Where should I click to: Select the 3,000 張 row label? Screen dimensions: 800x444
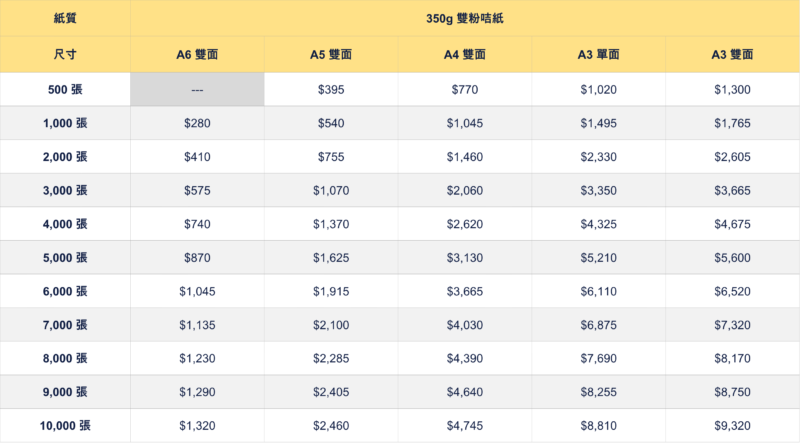click(65, 190)
